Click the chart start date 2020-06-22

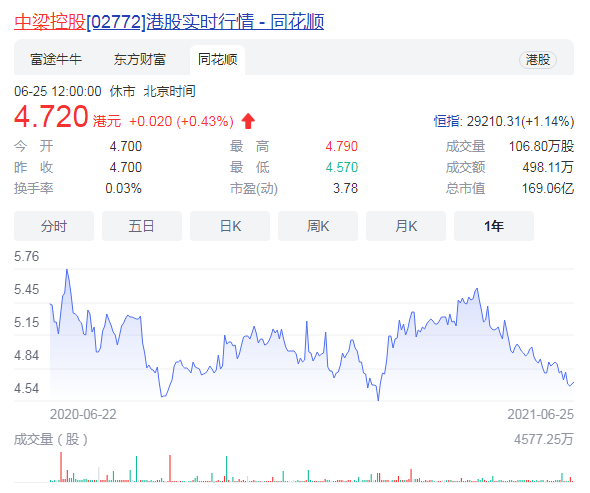(83, 414)
